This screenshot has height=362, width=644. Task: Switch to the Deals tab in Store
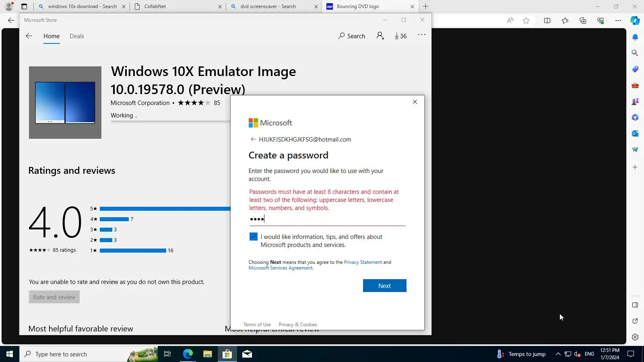point(77,36)
